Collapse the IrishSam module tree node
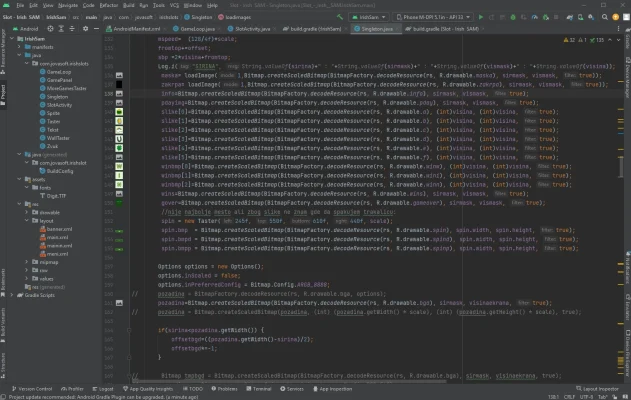 [x=12, y=39]
